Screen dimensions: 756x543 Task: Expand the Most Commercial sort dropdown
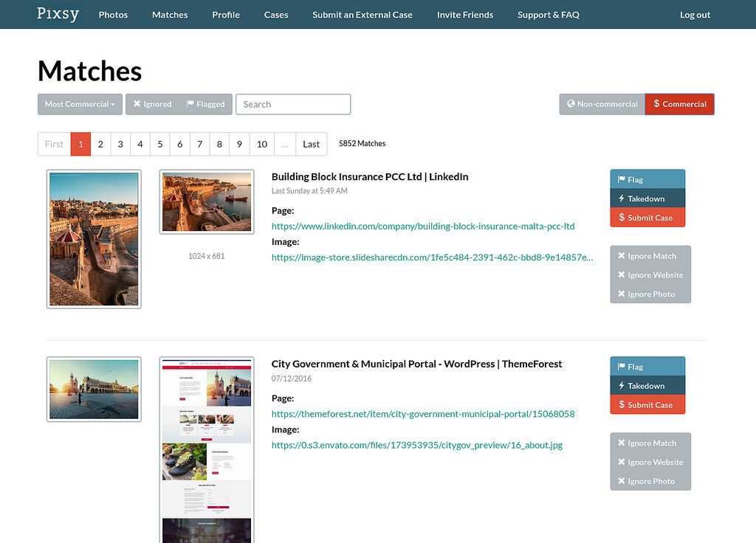pyautogui.click(x=80, y=104)
